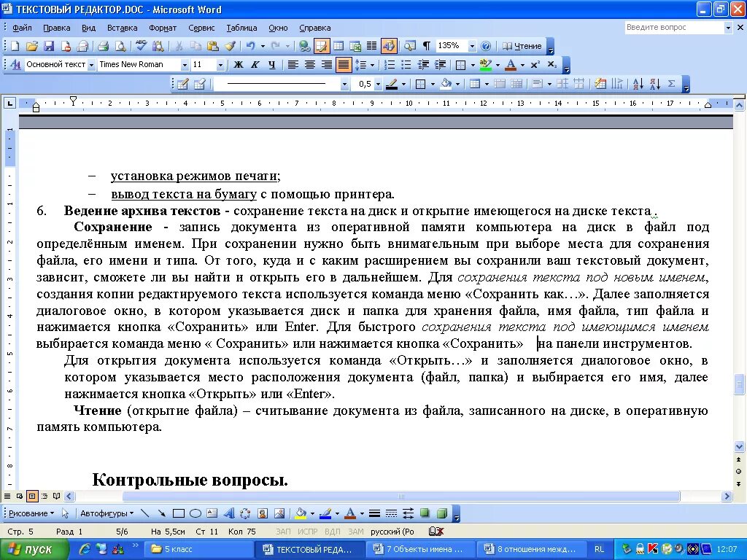
Task: Center the paragraph text
Action: (309, 65)
